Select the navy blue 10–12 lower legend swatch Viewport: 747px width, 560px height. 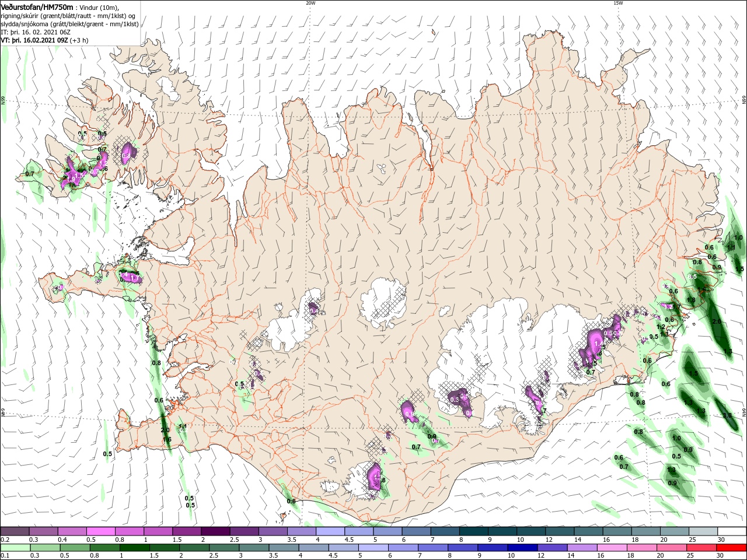coord(522,548)
